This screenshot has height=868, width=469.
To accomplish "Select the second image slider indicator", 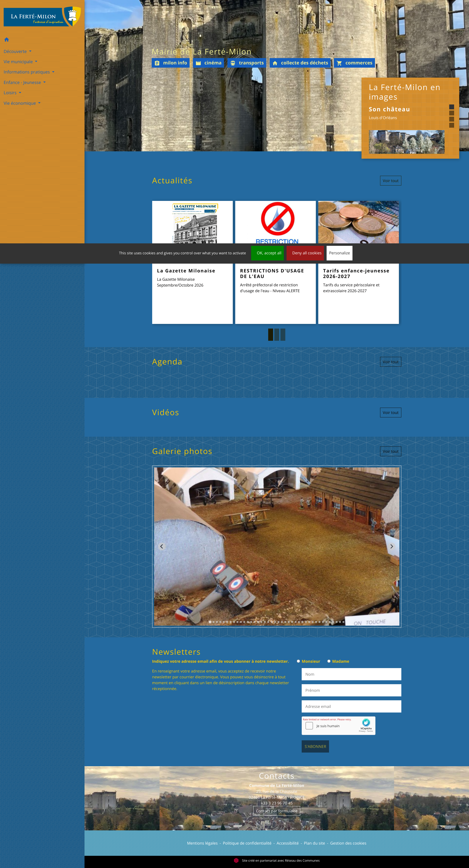I will pyautogui.click(x=451, y=113).
